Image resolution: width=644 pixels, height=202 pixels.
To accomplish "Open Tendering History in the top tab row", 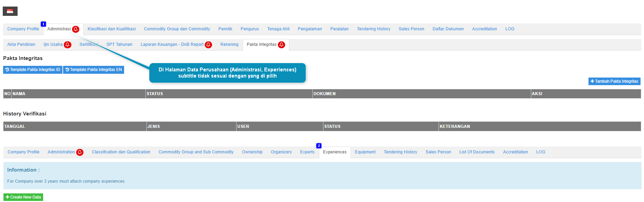I will coord(374,29).
